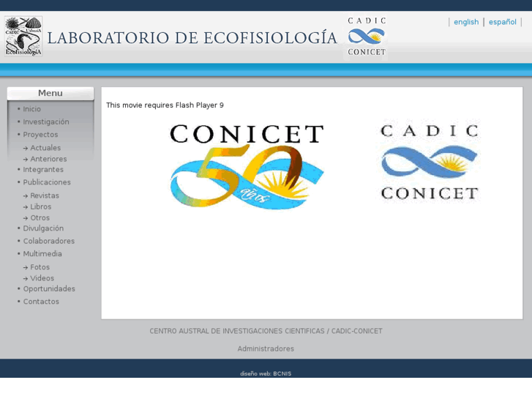Open the Integrantes page
The width and height of the screenshot is (532, 399).
[43, 169]
